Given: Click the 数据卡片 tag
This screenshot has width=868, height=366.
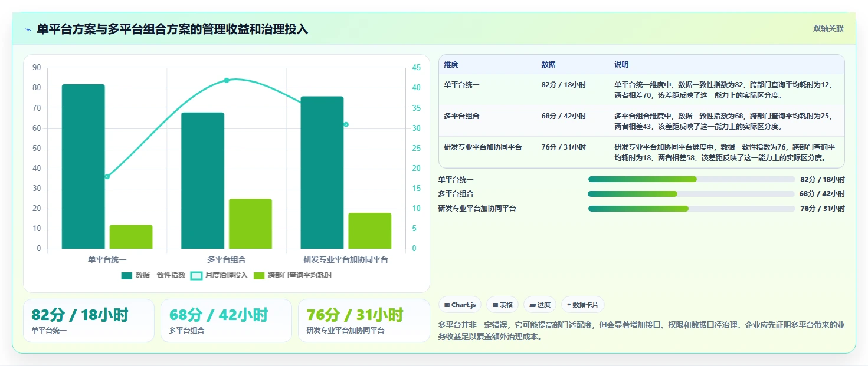Looking at the screenshot, I should point(582,305).
